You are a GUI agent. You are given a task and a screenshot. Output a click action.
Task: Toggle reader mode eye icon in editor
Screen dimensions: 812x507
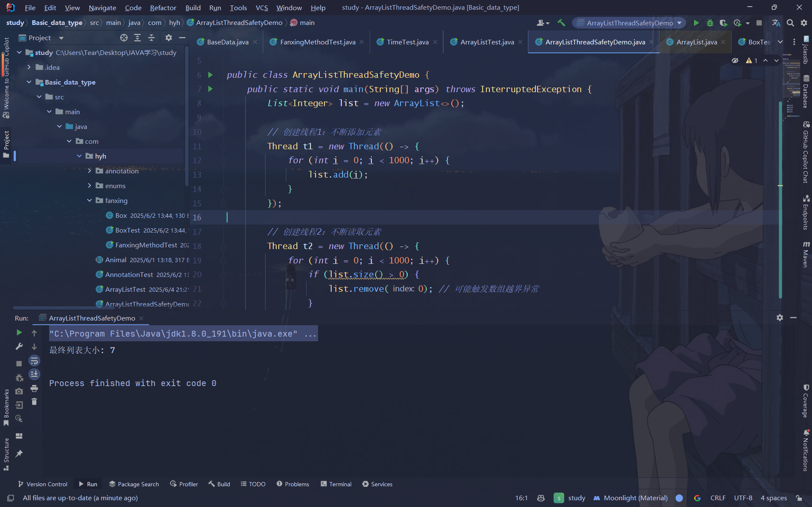coord(735,60)
